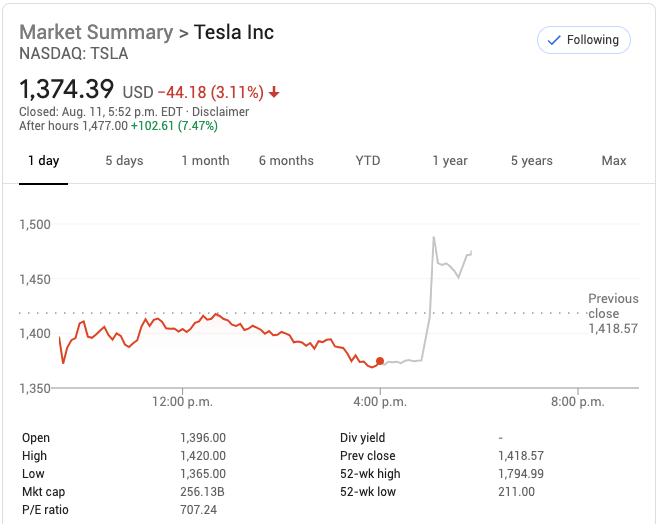Screen dimensions: 661x524
Task: Click the after-hours price spike peak
Action: coord(434,238)
